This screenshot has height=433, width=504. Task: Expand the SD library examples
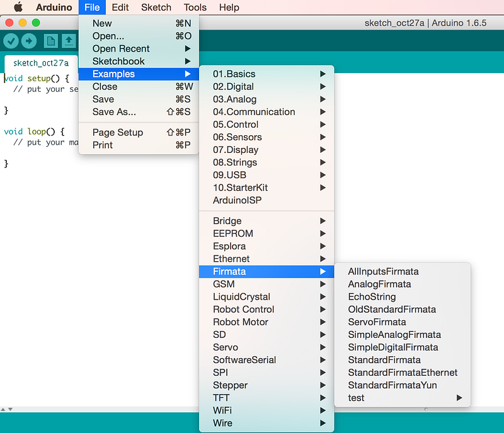[x=266, y=335]
